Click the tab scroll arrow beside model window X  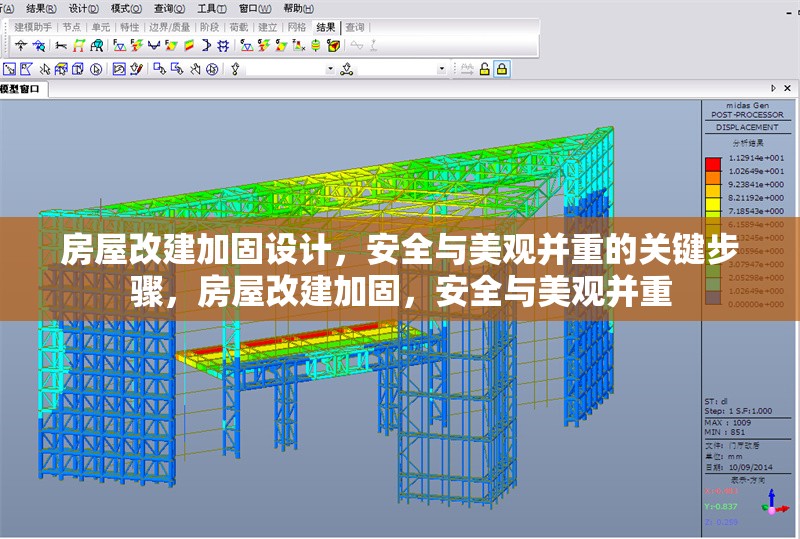click(x=773, y=88)
